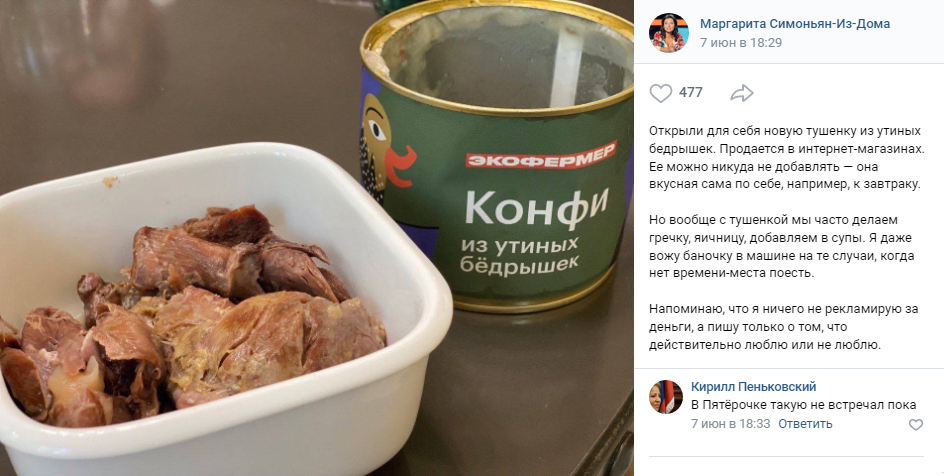Click the share arrow icon
The width and height of the screenshot is (944, 476).
[742, 93]
